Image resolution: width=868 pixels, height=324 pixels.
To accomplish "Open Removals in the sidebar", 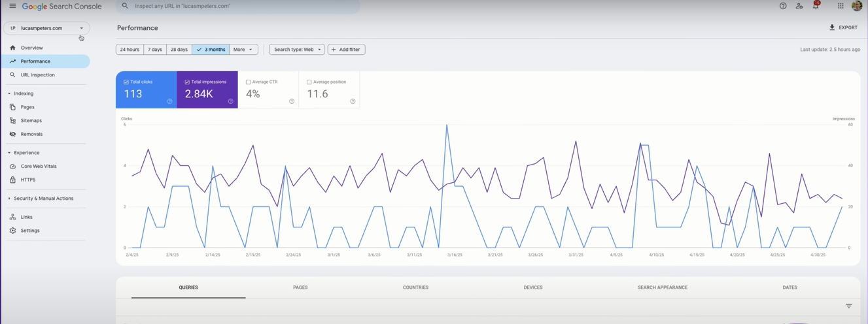I will 46,134.
